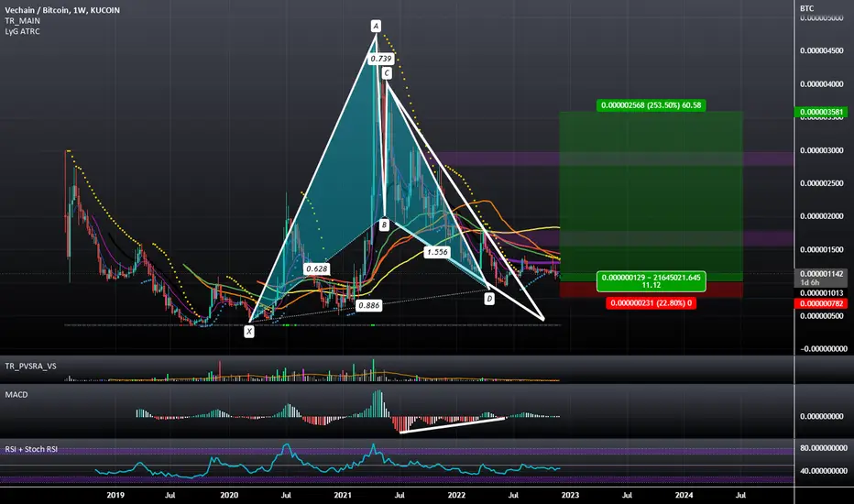The width and height of the screenshot is (854, 504).
Task: Click the 0.886 ratio label
Action: pos(368,306)
